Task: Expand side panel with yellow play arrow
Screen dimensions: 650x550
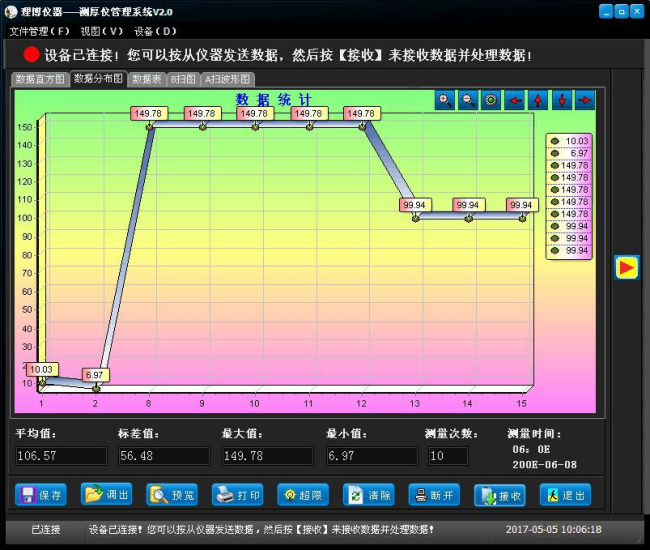Action: (x=626, y=267)
